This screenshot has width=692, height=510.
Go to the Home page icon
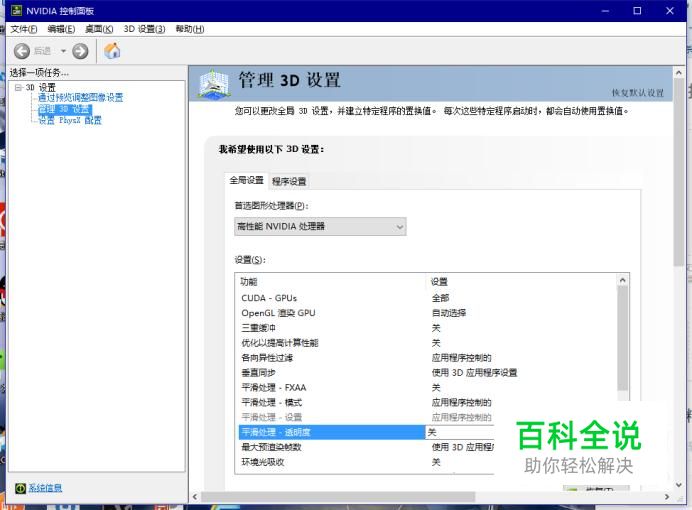point(112,51)
